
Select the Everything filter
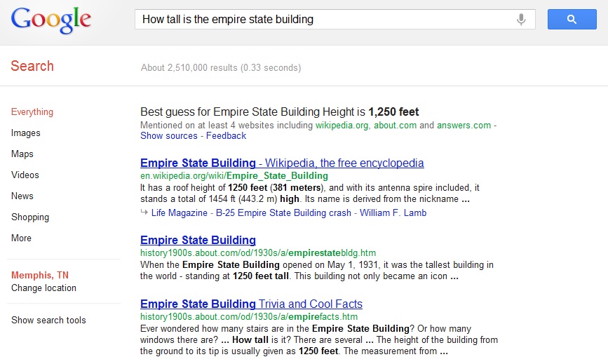point(32,112)
